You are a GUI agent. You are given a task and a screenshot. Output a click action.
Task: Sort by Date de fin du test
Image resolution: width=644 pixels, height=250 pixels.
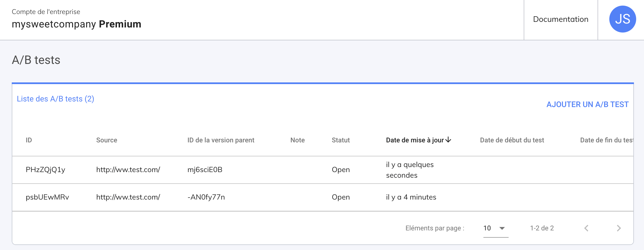[x=606, y=140]
